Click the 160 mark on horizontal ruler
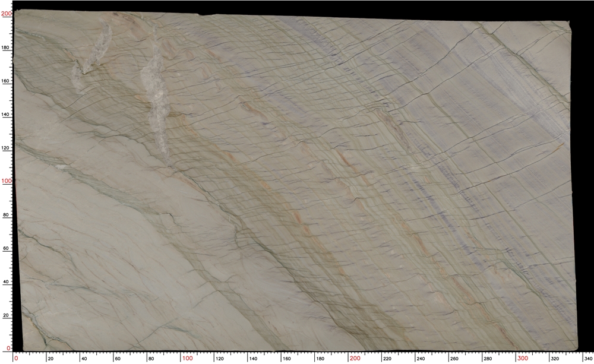The width and height of the screenshot is (594, 364). [287, 358]
